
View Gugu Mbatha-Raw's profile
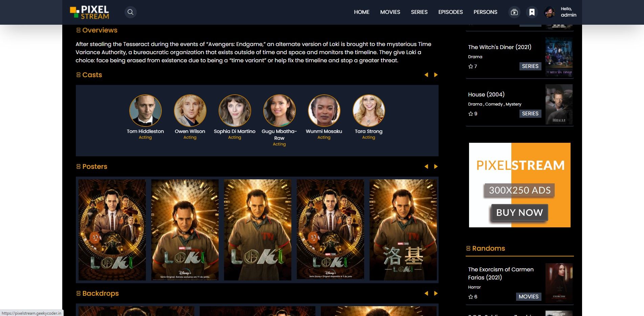pyautogui.click(x=279, y=135)
